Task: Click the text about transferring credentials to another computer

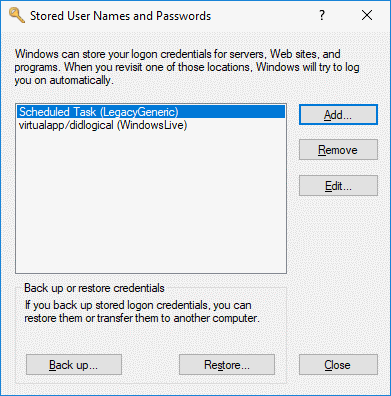Action: [x=142, y=312]
